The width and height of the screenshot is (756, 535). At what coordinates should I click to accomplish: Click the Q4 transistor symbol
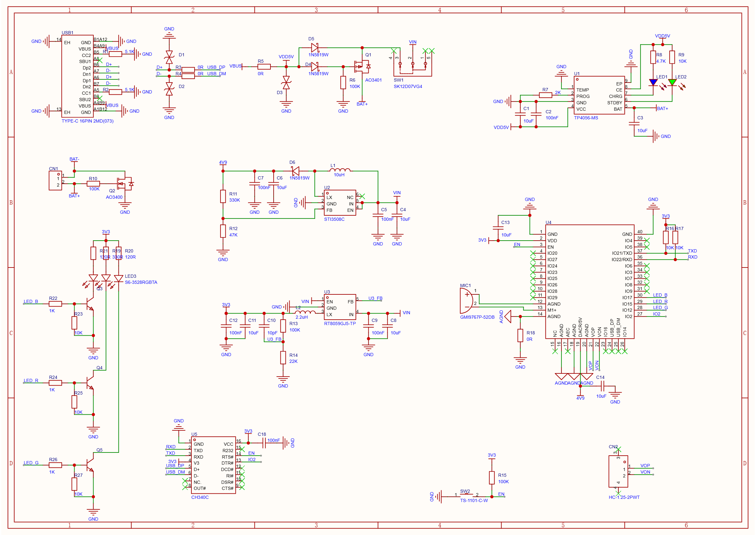pos(90,383)
